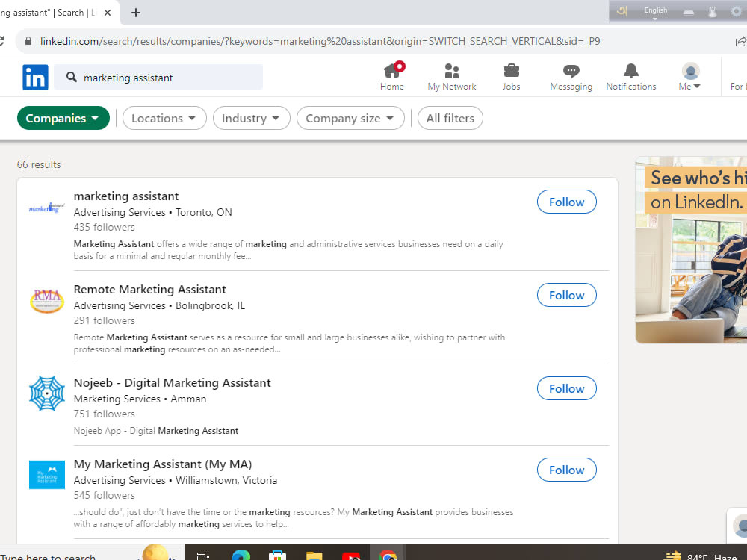Open Microsoft Edge from the taskbar
Viewport: 747px width, 560px height.
(x=241, y=556)
